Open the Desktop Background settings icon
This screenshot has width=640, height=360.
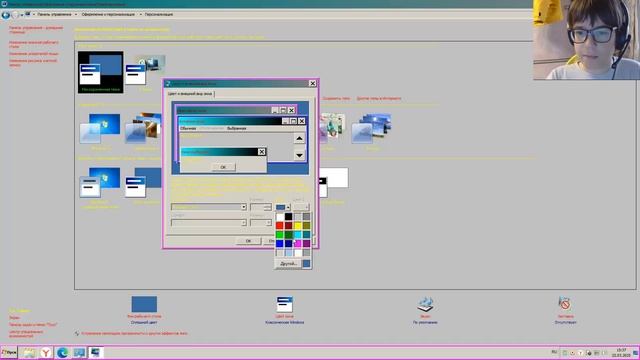(x=144, y=304)
